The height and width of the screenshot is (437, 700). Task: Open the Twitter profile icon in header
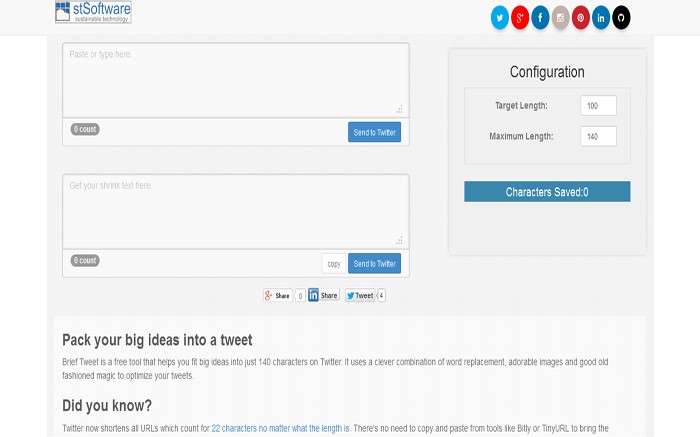(x=500, y=17)
